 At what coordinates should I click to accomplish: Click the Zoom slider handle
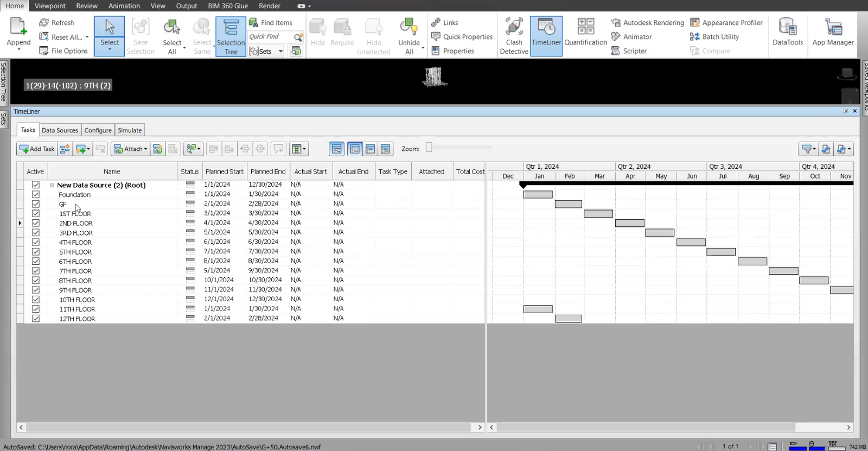pyautogui.click(x=429, y=147)
